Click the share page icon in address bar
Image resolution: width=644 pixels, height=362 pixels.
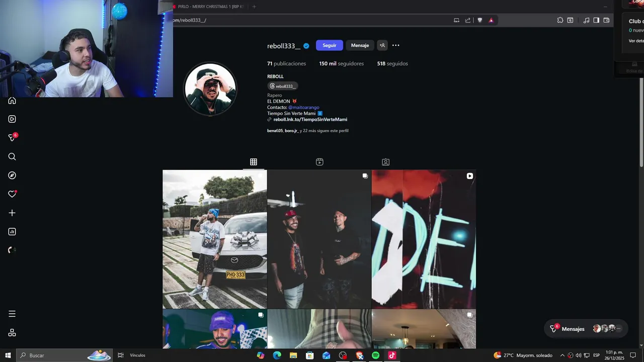[468, 20]
